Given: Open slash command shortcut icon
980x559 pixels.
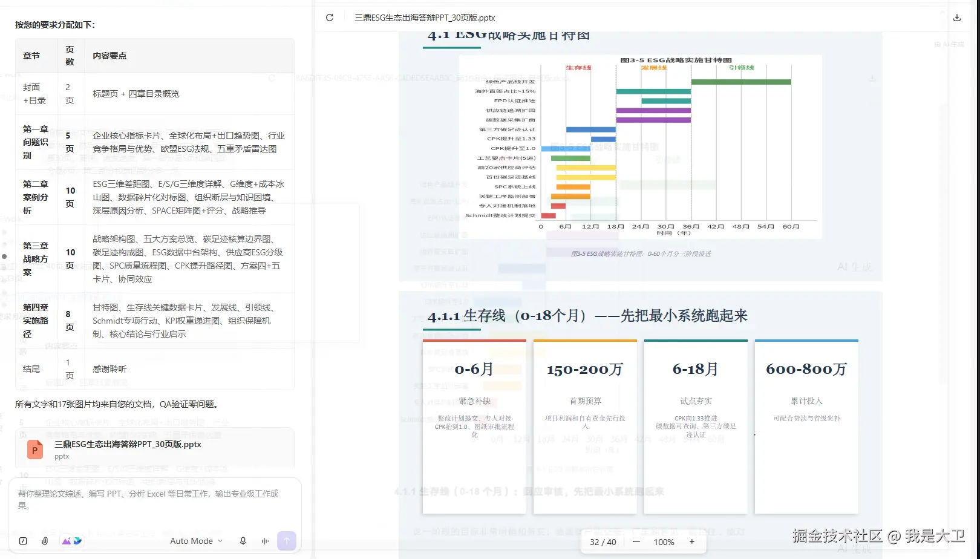Looking at the screenshot, I should [23, 541].
